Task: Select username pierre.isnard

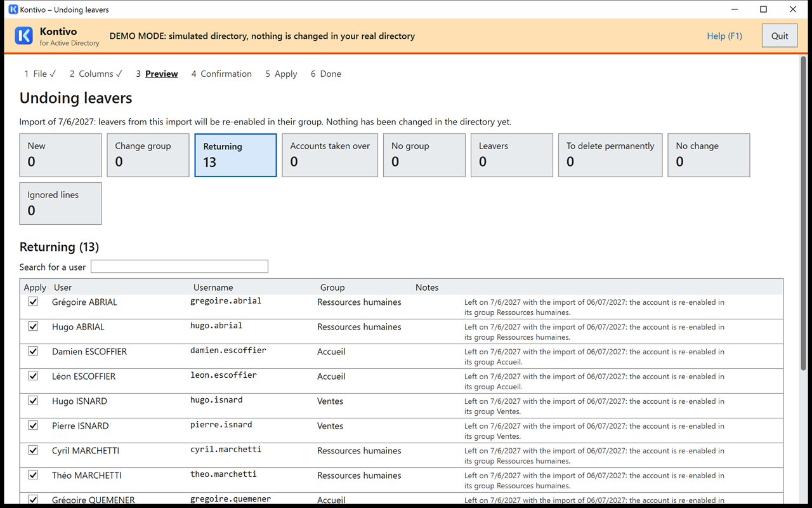Action: pos(221,425)
